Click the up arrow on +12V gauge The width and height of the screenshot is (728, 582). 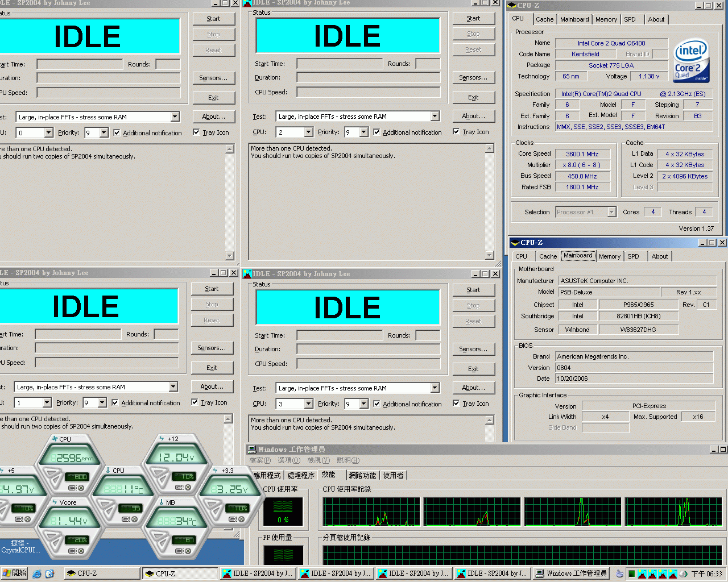point(158,472)
